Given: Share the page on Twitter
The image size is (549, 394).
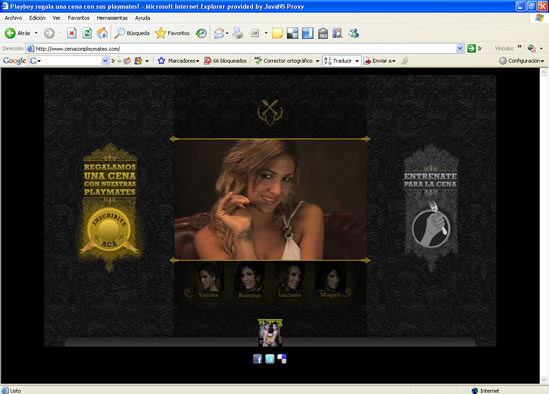Looking at the screenshot, I should [x=270, y=359].
